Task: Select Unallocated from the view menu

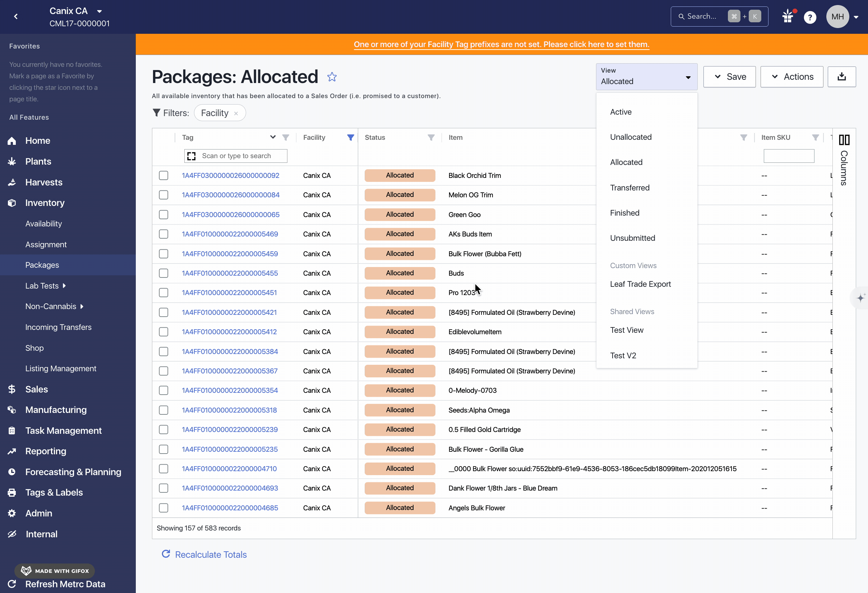Action: tap(631, 137)
